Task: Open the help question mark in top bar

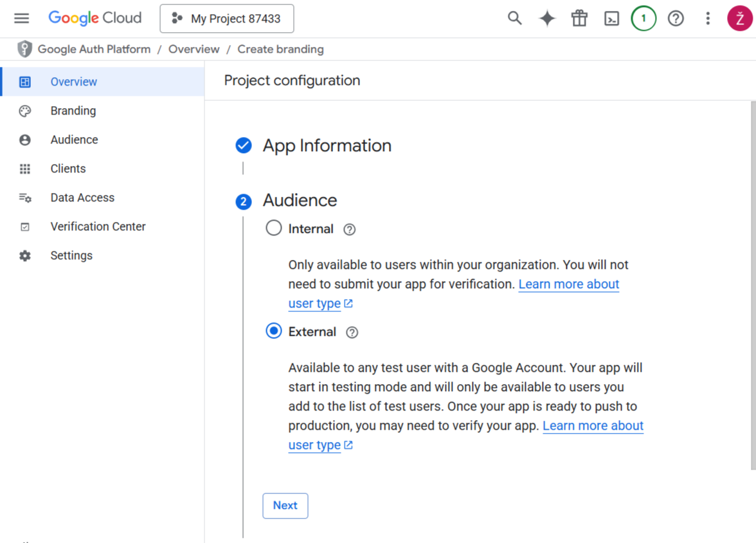Action: click(676, 18)
